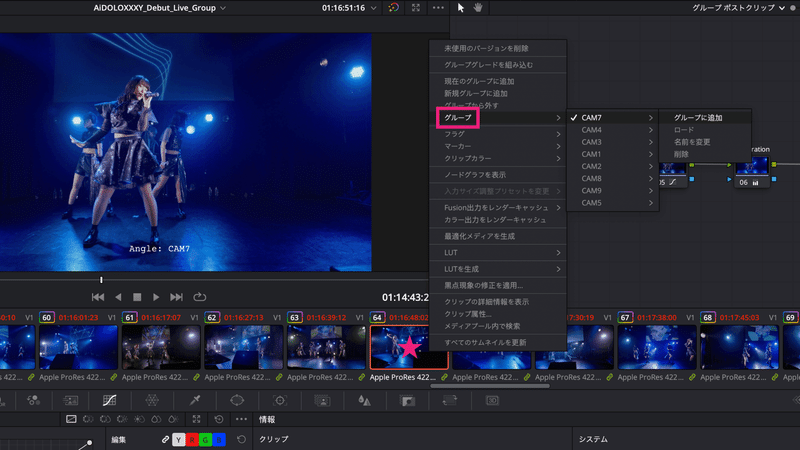800x450 pixels.
Task: Play the clip forward
Action: (156, 296)
